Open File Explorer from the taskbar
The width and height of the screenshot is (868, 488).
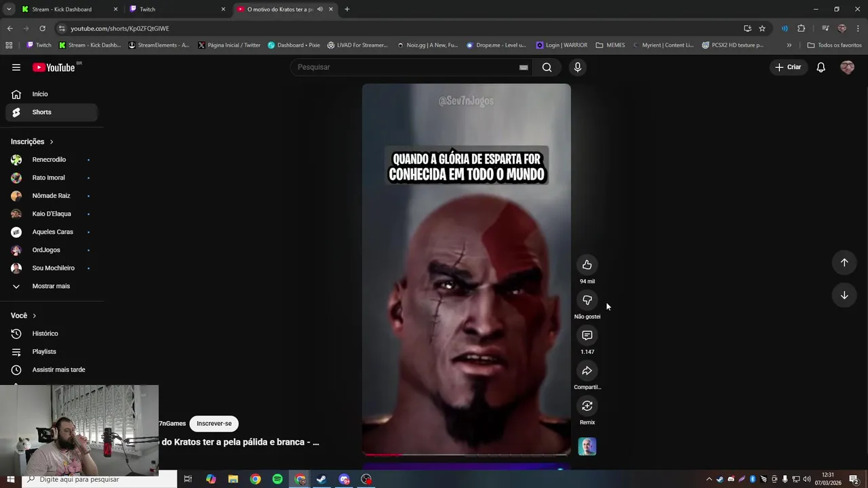(x=233, y=479)
